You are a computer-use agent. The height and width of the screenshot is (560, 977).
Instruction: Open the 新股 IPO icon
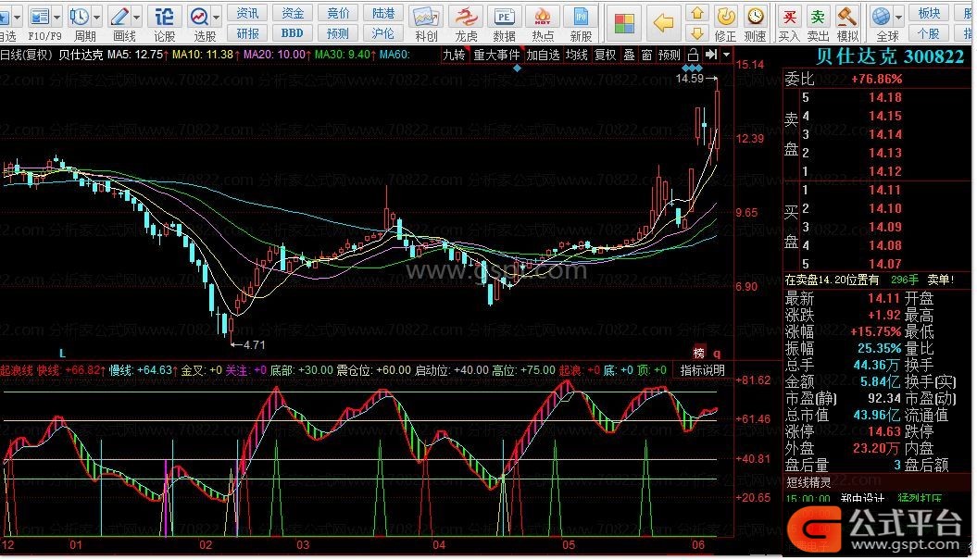[581, 16]
